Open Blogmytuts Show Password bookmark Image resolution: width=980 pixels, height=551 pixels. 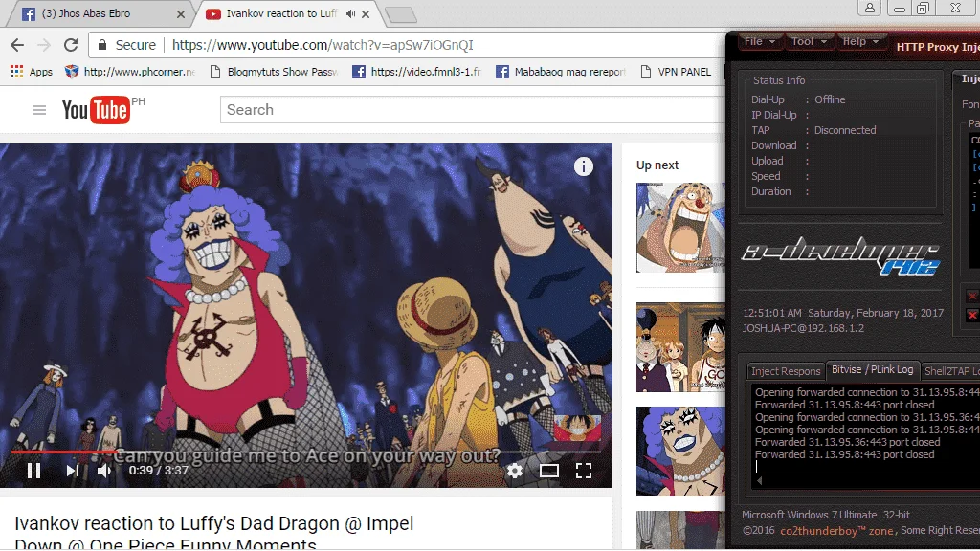point(275,72)
